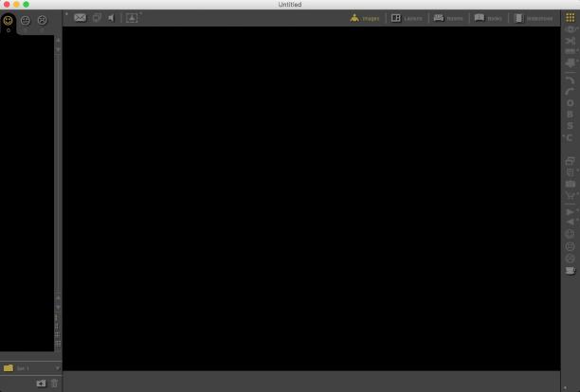Click the crossed-arrows shuffle tool icon
Screen dimensions: 580x392
(570, 41)
